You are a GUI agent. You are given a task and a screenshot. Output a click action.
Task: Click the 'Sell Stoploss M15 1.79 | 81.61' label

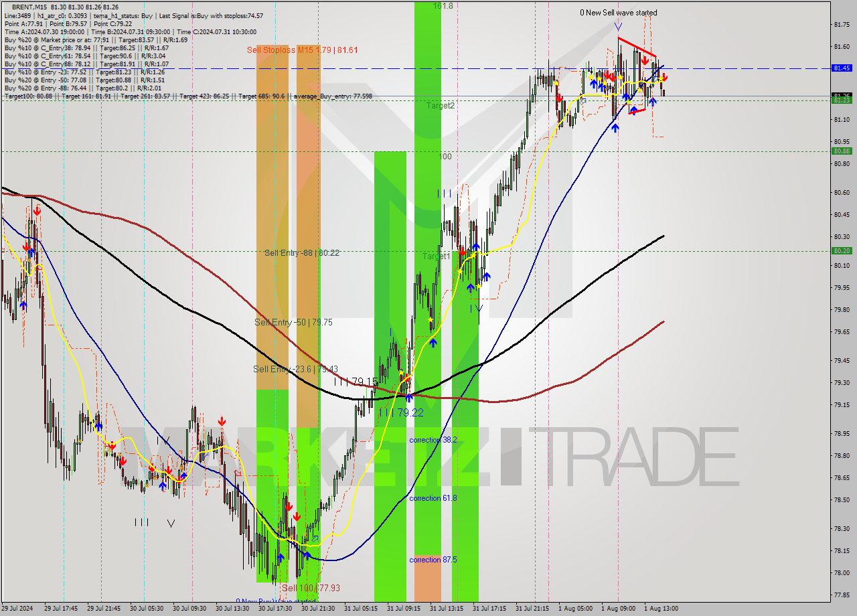click(x=302, y=50)
